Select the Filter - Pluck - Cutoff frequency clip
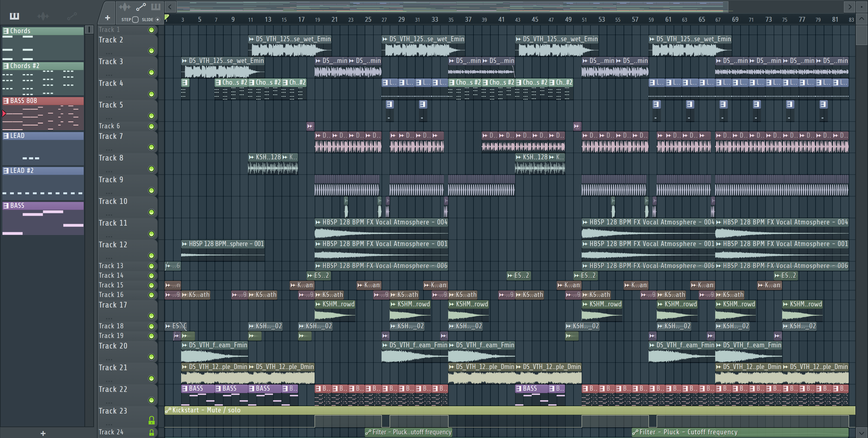Image resolution: width=868 pixels, height=438 pixels. [x=740, y=432]
